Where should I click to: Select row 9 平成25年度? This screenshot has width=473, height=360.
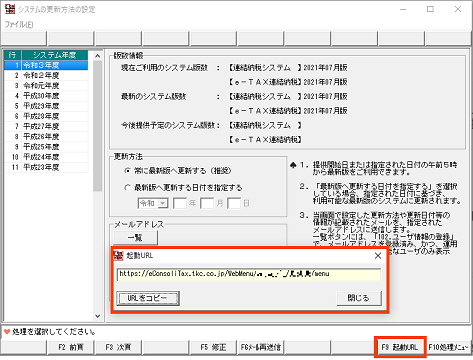click(x=46, y=147)
